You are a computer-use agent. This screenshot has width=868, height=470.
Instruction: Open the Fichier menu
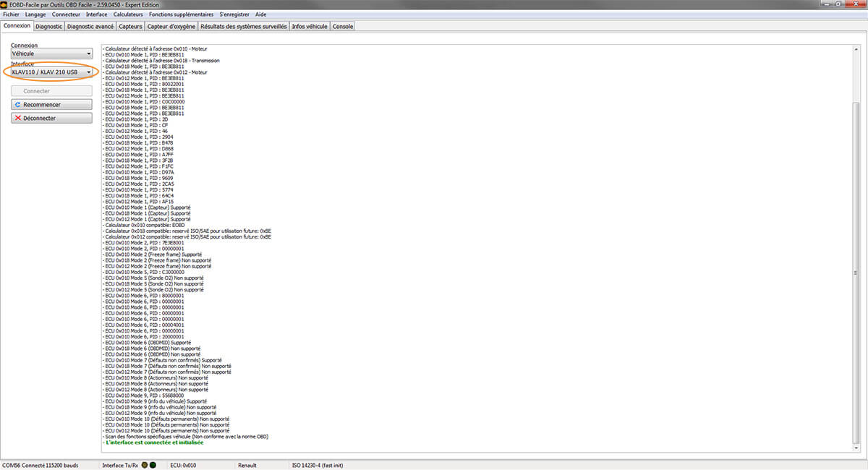tap(12, 14)
